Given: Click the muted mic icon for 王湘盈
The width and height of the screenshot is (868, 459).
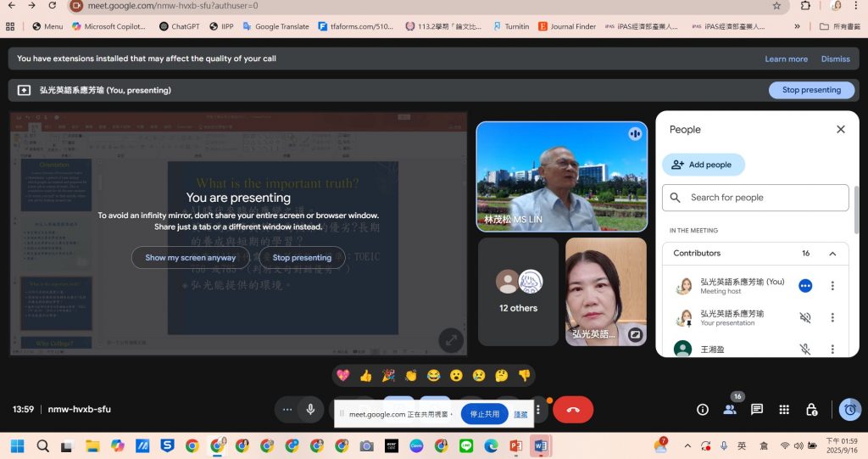Looking at the screenshot, I should [805, 350].
